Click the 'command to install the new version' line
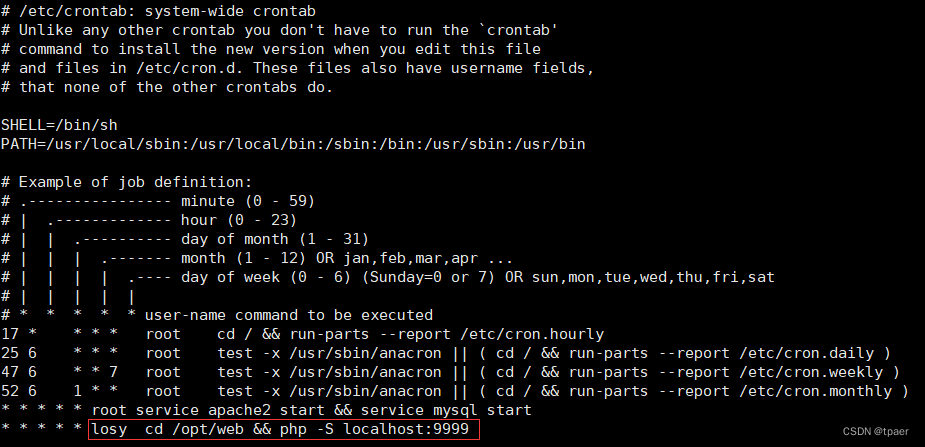This screenshot has width=925, height=447. coord(271,49)
